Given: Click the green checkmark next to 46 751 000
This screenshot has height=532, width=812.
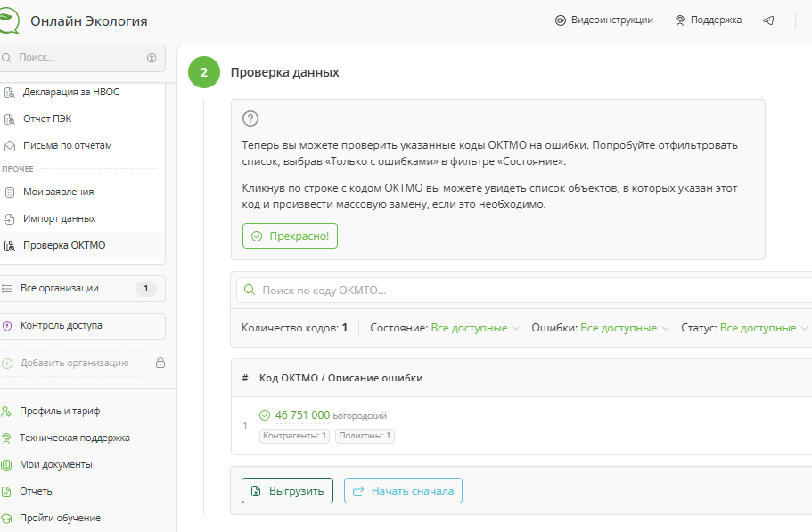Looking at the screenshot, I should pos(265,415).
